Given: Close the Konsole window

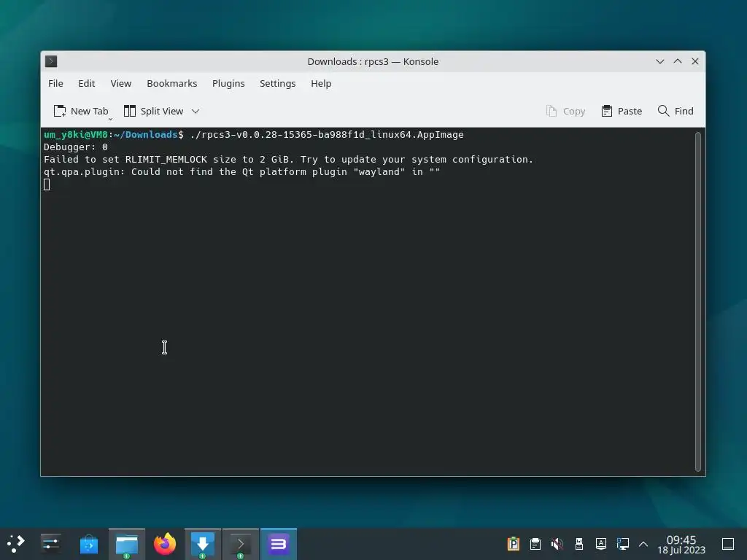Looking at the screenshot, I should point(695,61).
